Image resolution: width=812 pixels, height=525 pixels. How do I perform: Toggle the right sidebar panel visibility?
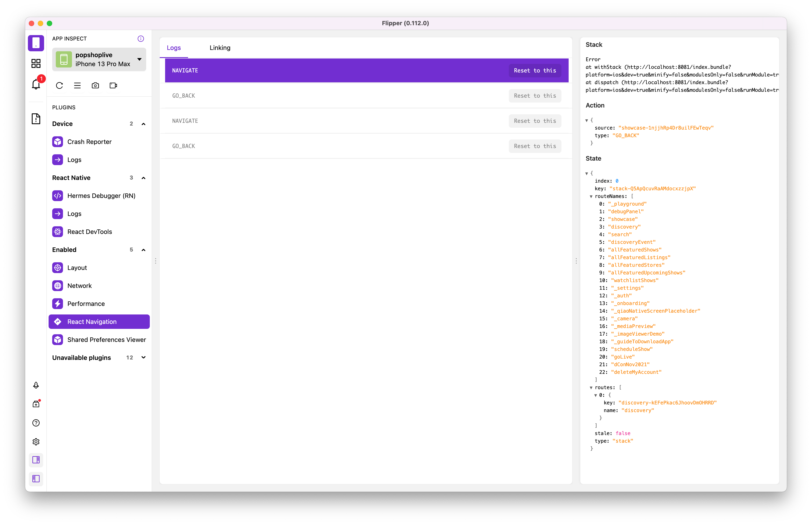tap(36, 460)
